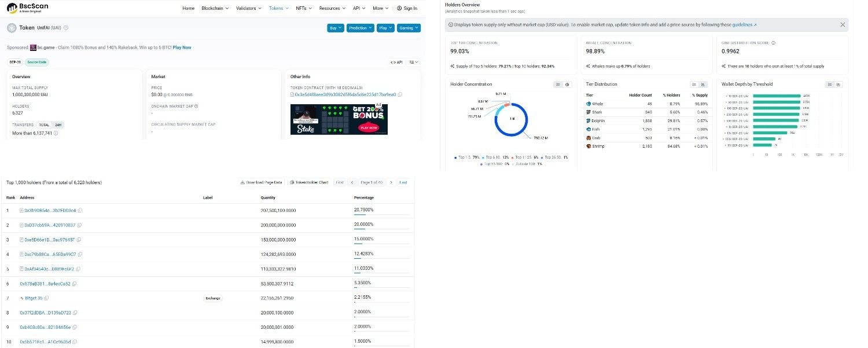
Task: Copy address 0xb4C8c80a...82184A56e
Action: [x=75, y=328]
